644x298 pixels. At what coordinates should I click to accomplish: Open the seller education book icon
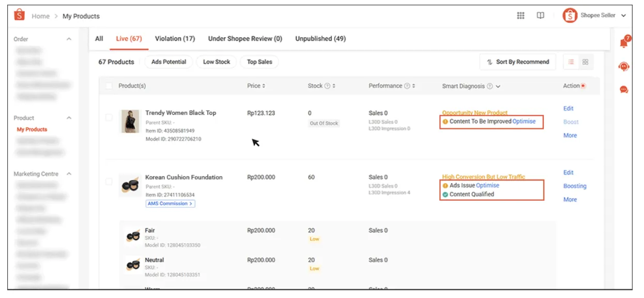tap(540, 16)
